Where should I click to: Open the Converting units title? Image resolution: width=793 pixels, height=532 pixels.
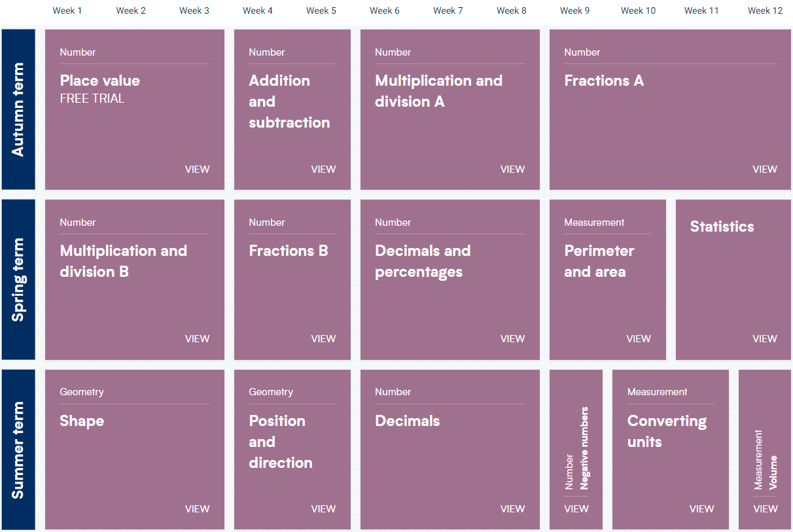(x=667, y=431)
